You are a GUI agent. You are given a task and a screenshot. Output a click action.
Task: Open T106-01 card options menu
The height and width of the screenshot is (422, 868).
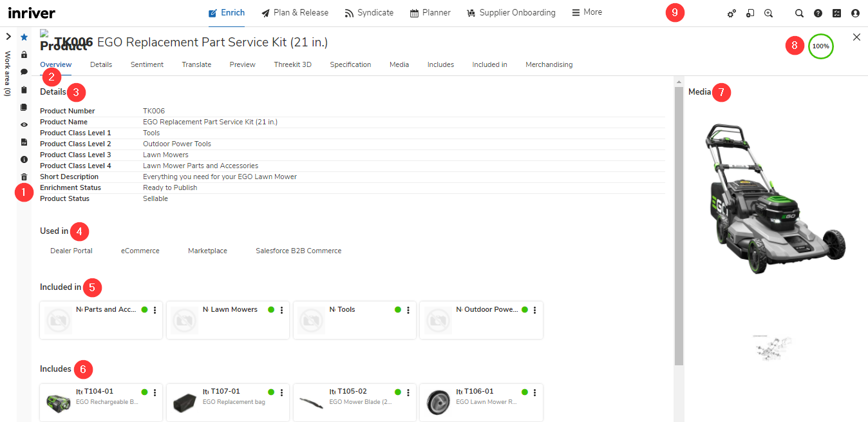point(534,392)
